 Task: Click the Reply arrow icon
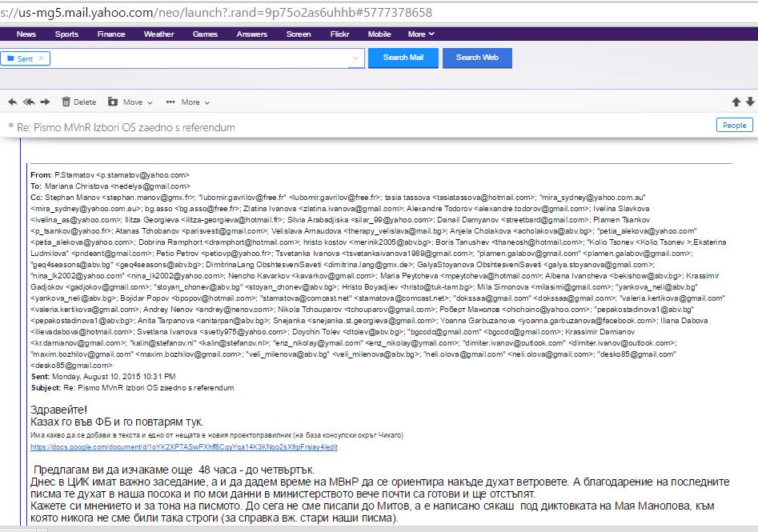coord(12,102)
